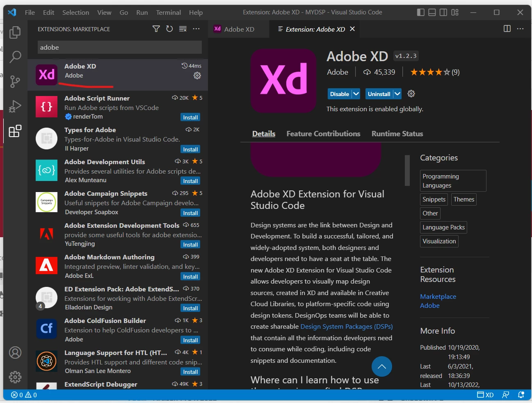Viewport: 532px width, 403px height.
Task: Select the Programming Languages category tag
Action: 453,181
